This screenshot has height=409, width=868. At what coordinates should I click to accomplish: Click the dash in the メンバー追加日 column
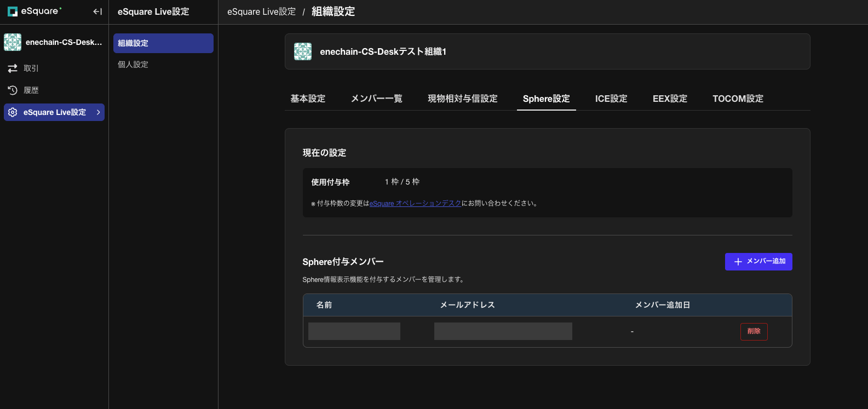click(632, 332)
